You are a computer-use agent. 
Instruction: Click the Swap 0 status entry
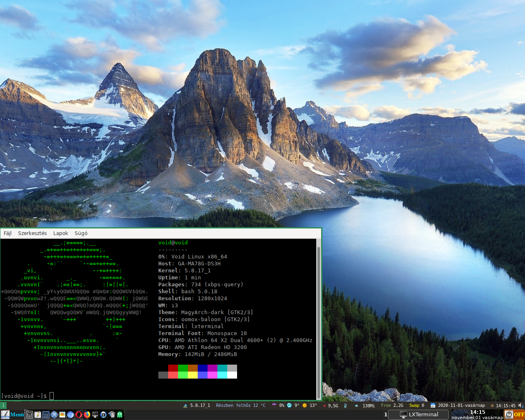[417, 406]
